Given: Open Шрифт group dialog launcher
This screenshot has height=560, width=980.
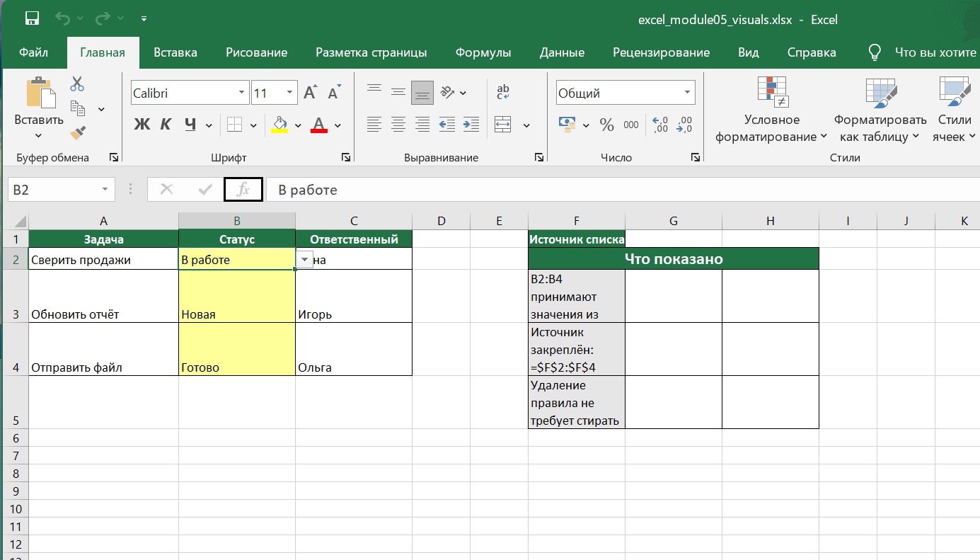Looking at the screenshot, I should tap(345, 157).
